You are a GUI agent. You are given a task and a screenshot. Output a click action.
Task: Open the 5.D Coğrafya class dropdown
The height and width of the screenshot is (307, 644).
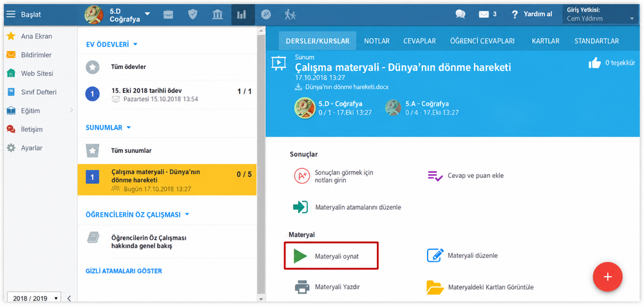(147, 14)
